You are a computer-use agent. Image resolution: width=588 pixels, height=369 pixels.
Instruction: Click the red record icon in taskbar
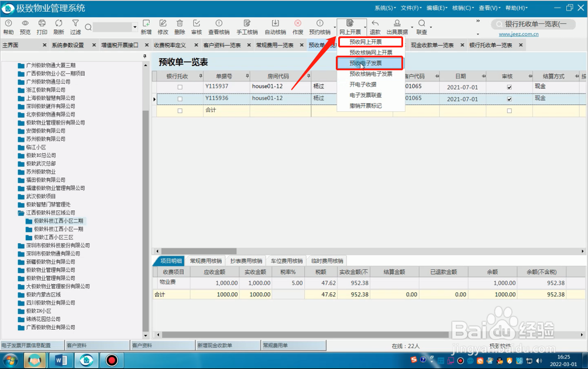(111, 360)
